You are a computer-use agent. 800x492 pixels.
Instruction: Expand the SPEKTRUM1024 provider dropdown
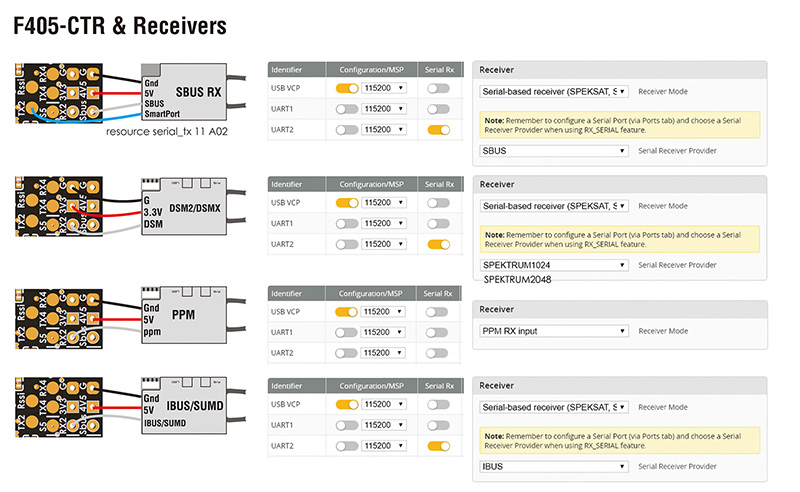553,265
